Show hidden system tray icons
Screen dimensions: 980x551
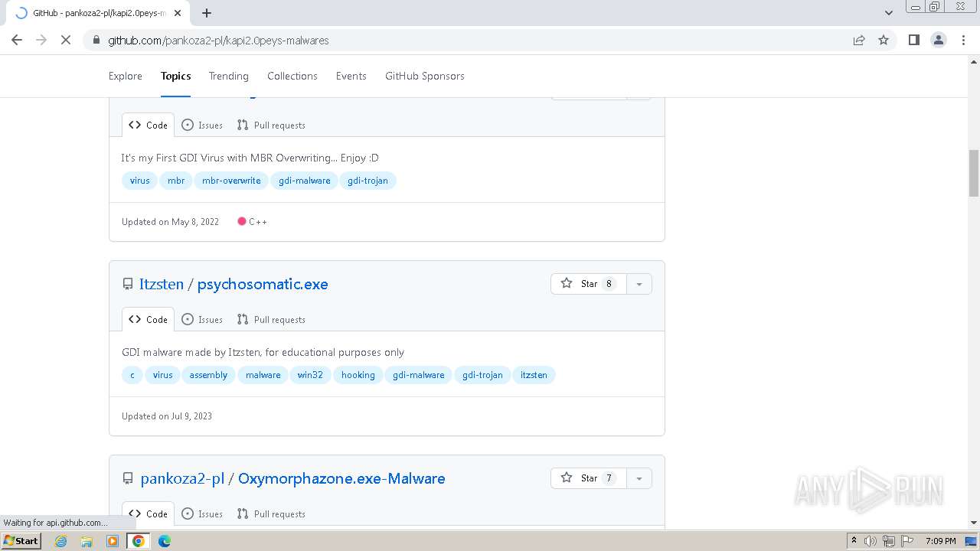point(854,540)
